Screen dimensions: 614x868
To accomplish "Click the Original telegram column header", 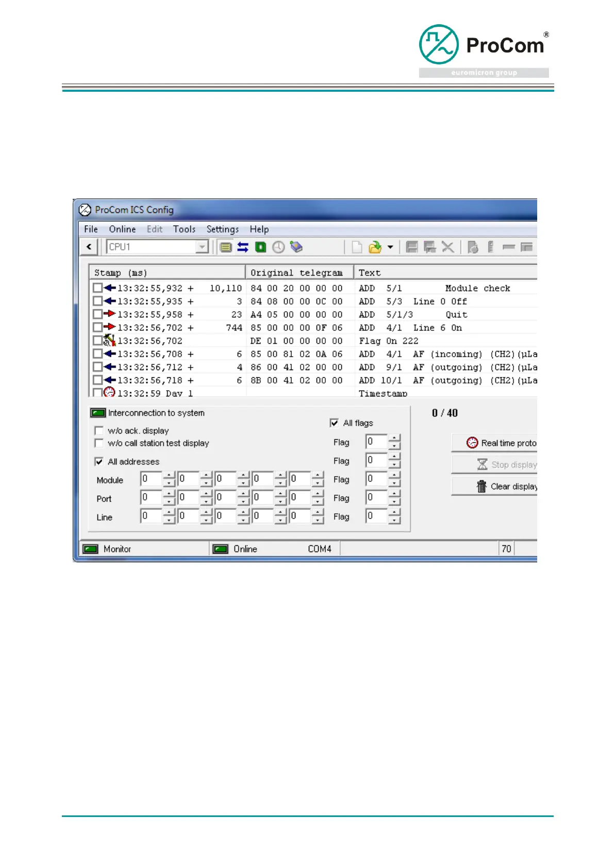I will click(x=300, y=273).
